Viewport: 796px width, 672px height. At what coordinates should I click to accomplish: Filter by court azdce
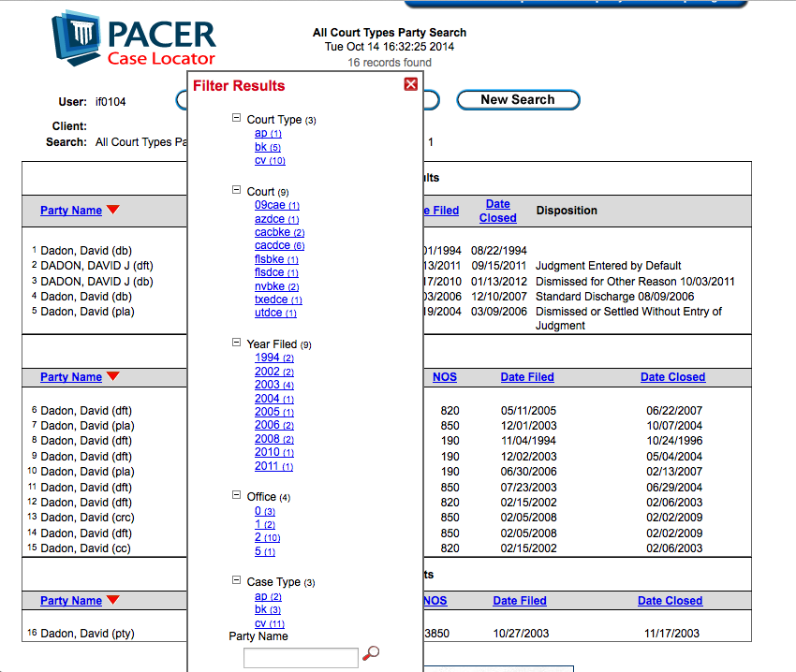[x=276, y=219]
